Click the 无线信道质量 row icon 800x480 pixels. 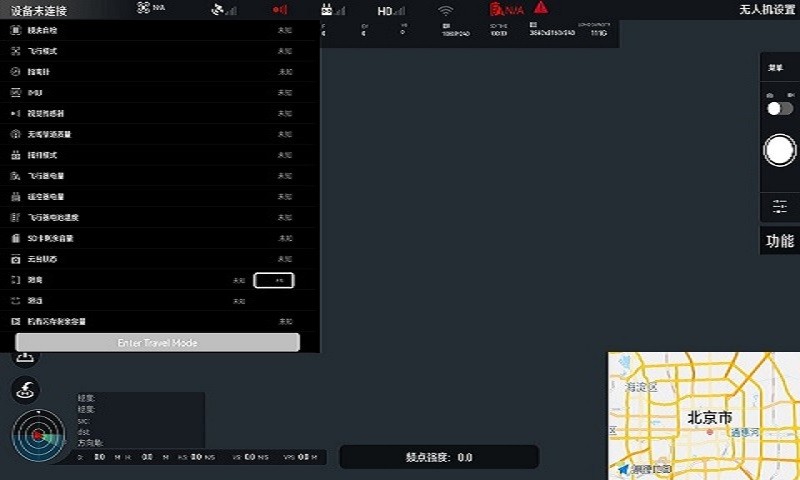pyautogui.click(x=16, y=134)
